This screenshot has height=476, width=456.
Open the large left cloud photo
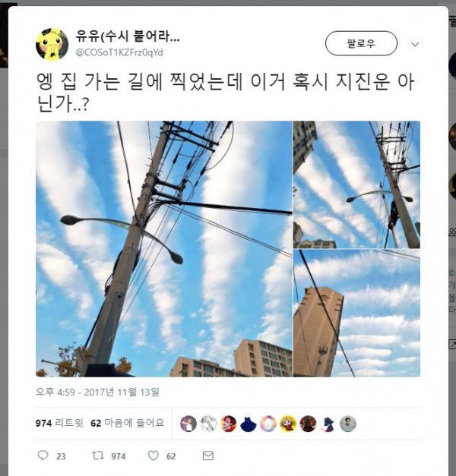pyautogui.click(x=164, y=249)
